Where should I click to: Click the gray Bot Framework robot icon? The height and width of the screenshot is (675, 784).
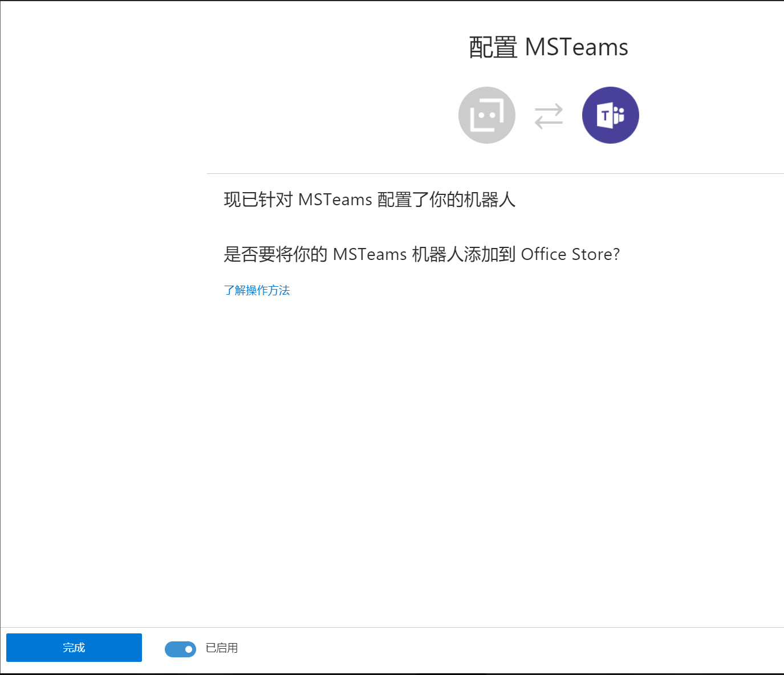coord(487,115)
